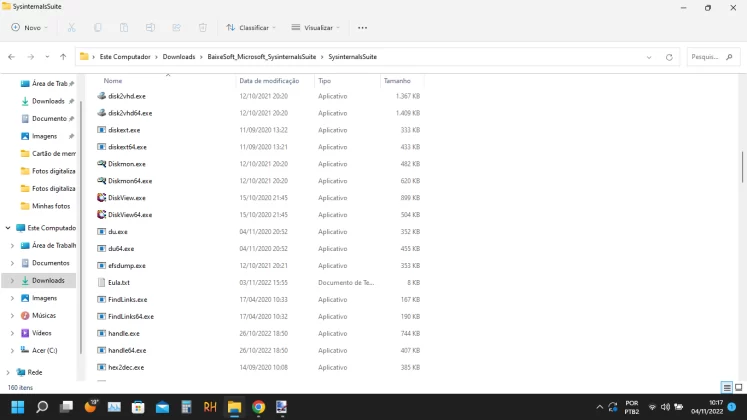
Task: Expand Músicas tree node
Action: [x=12, y=316]
